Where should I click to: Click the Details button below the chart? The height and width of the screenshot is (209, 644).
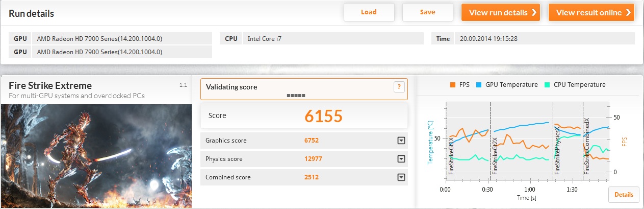[623, 195]
